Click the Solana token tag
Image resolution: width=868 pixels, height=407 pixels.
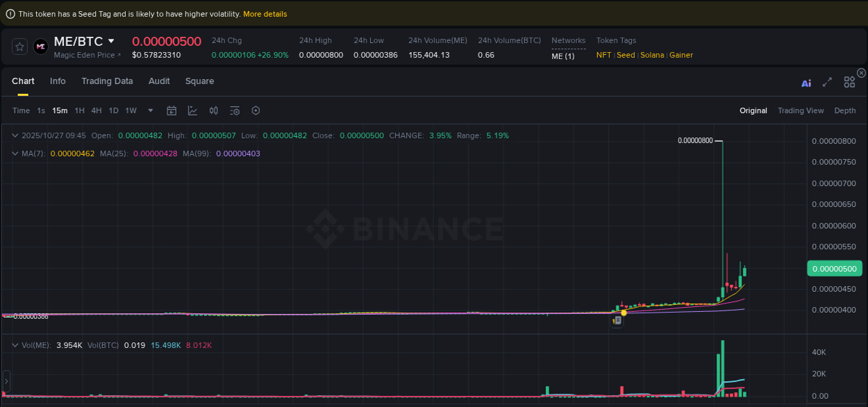click(652, 55)
